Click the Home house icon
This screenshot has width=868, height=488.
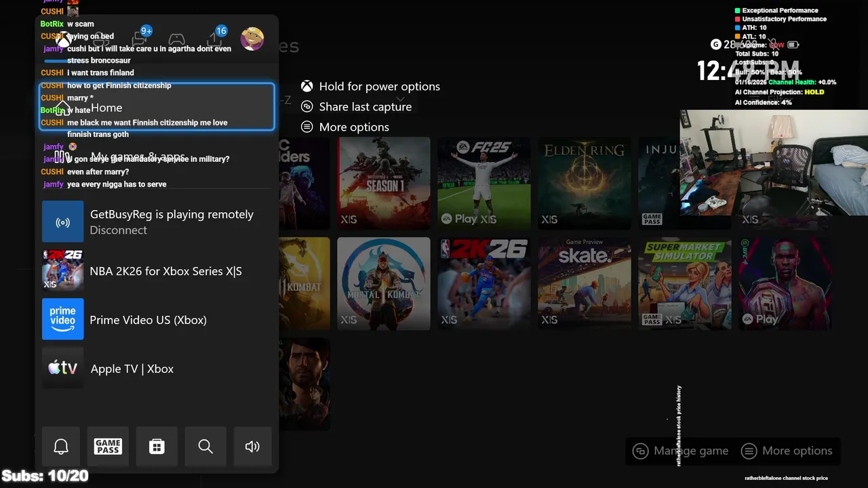point(62,108)
